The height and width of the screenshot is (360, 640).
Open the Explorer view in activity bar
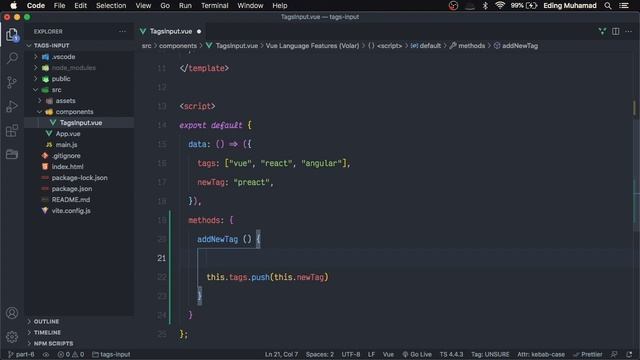12,35
